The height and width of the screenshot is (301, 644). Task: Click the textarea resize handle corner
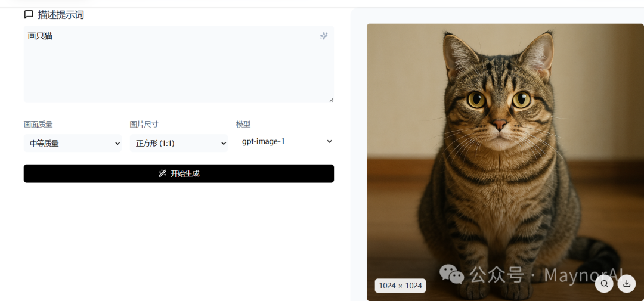[x=331, y=100]
